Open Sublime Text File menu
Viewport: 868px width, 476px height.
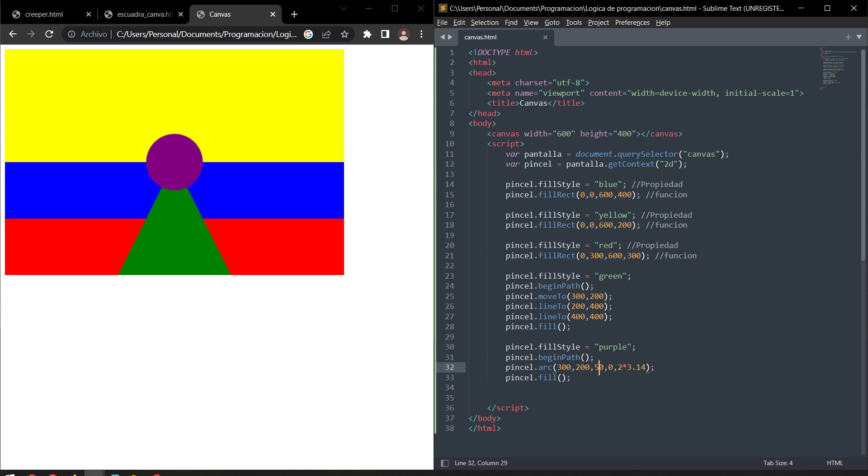442,23
